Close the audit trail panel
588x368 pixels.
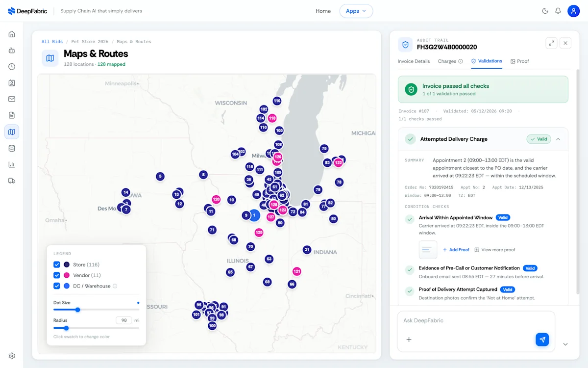click(565, 43)
